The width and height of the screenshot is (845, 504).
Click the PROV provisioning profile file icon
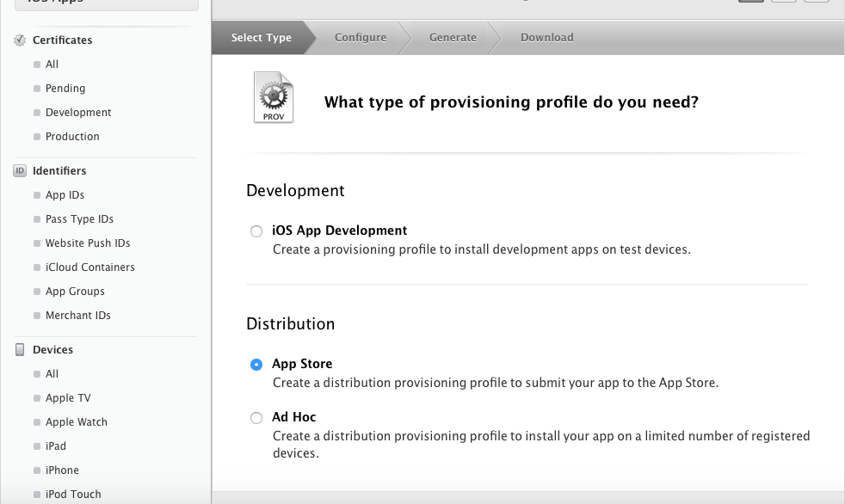pyautogui.click(x=274, y=97)
